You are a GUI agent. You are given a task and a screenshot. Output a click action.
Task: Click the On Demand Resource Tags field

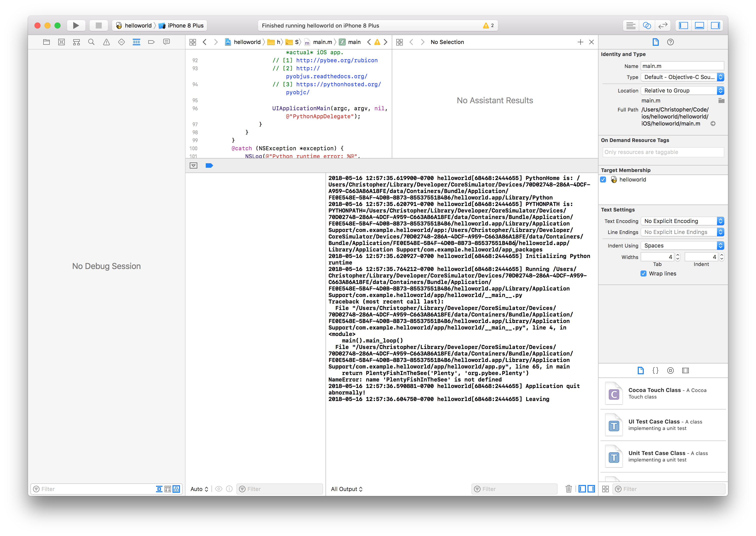coord(663,152)
